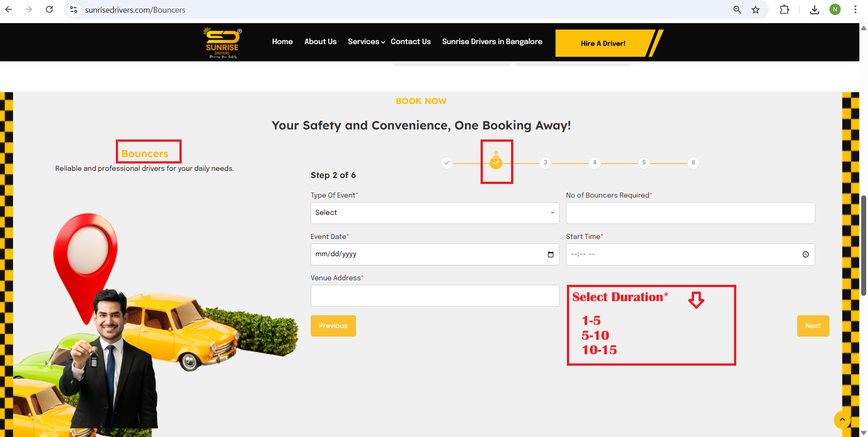Go to step 3 in progress tracker
This screenshot has width=868, height=437.
(x=545, y=163)
